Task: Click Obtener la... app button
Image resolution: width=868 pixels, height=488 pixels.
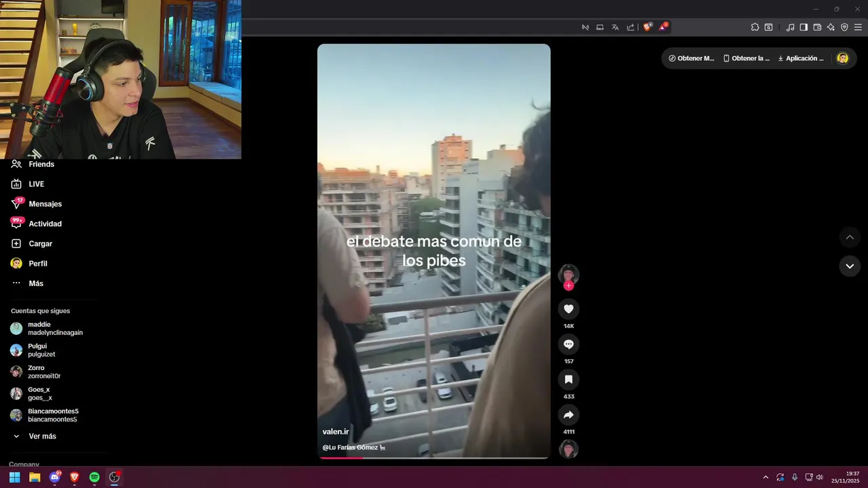Action: pyautogui.click(x=746, y=58)
